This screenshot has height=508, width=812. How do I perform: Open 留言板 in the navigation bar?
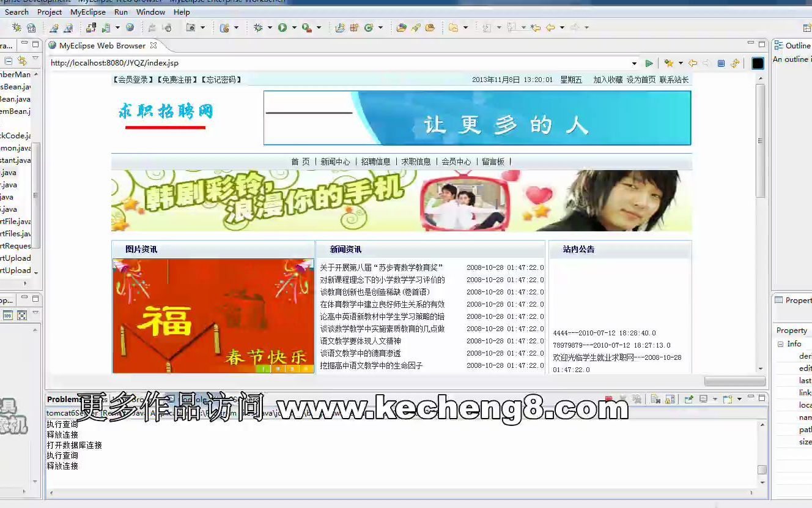click(x=493, y=162)
